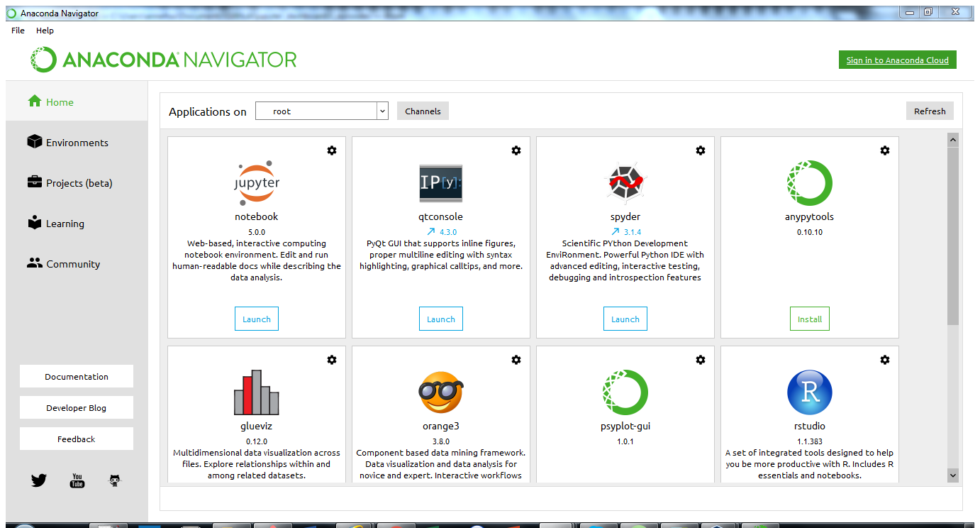The height and width of the screenshot is (528, 980).
Task: Click the spyder 3.1.4 version update arrow
Action: [615, 232]
